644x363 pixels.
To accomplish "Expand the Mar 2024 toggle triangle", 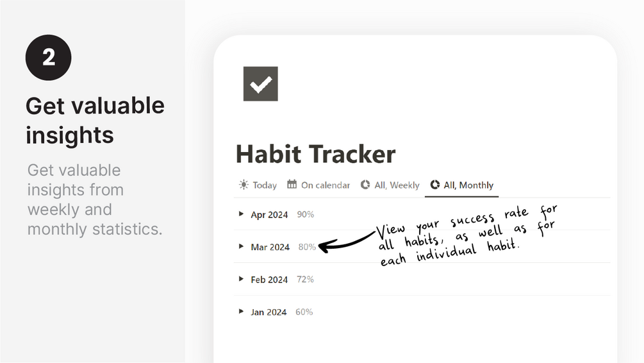I will [x=241, y=246].
